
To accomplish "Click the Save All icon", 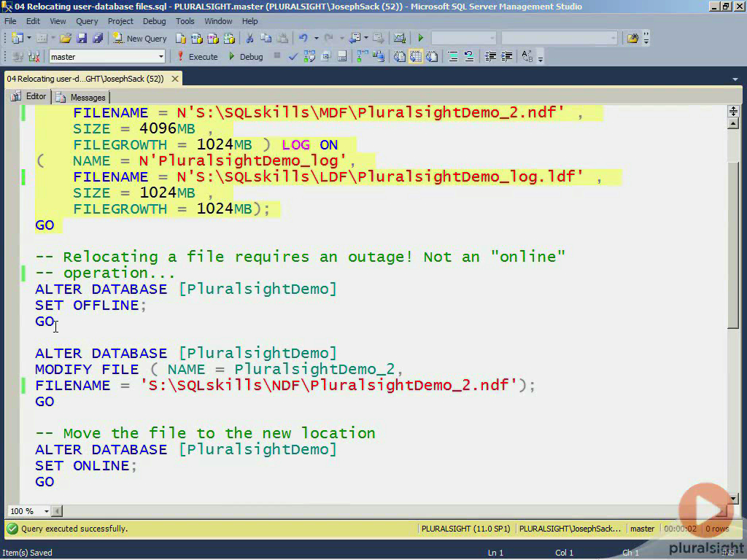I will 98,38.
